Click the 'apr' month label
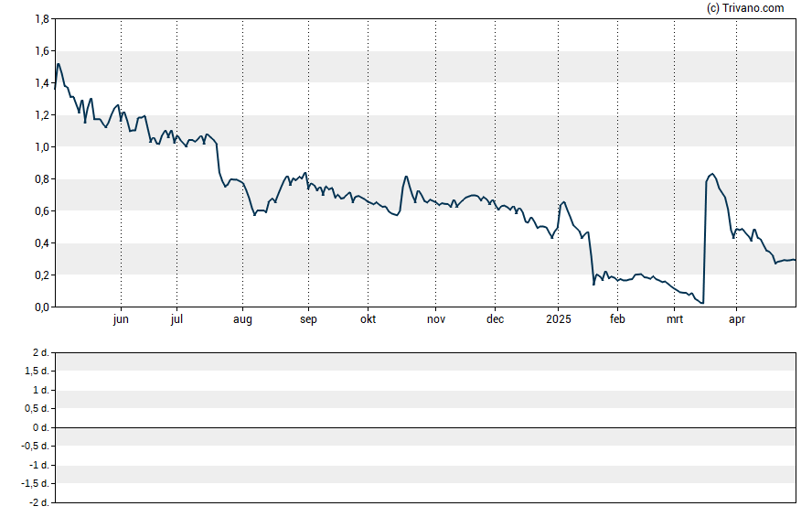This screenshot has width=812, height=517. pos(736,319)
